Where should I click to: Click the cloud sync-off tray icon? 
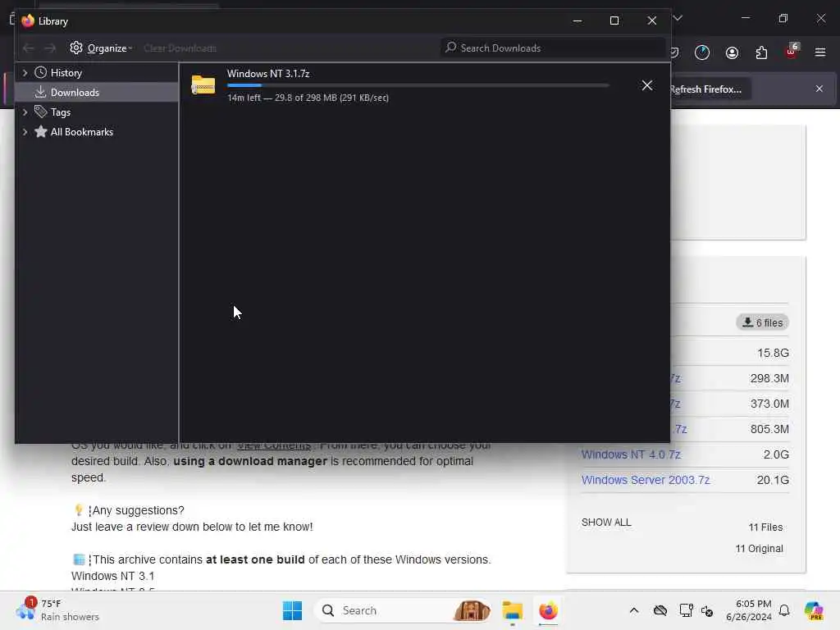pyautogui.click(x=660, y=610)
